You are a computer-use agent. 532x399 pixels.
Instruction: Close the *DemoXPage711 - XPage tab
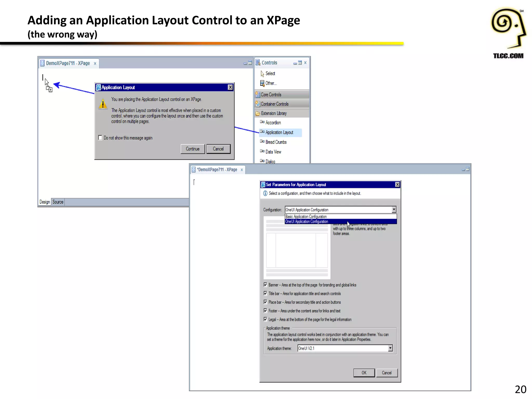242,170
